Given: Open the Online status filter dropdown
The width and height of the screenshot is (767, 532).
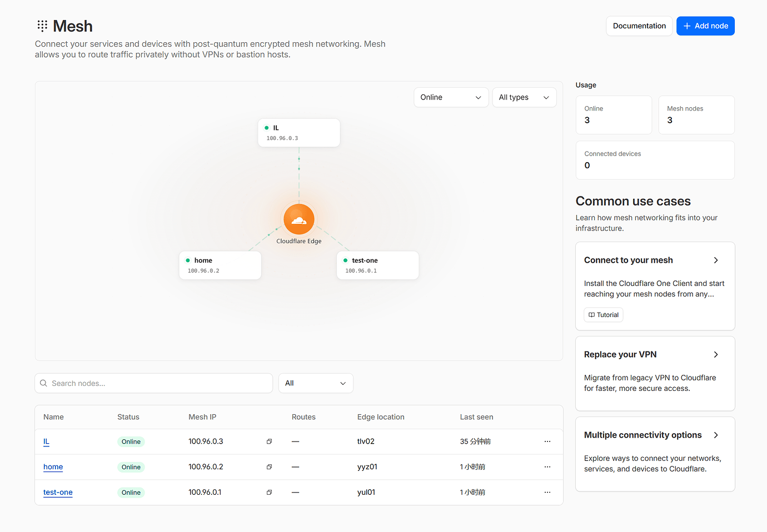Looking at the screenshot, I should click(451, 97).
